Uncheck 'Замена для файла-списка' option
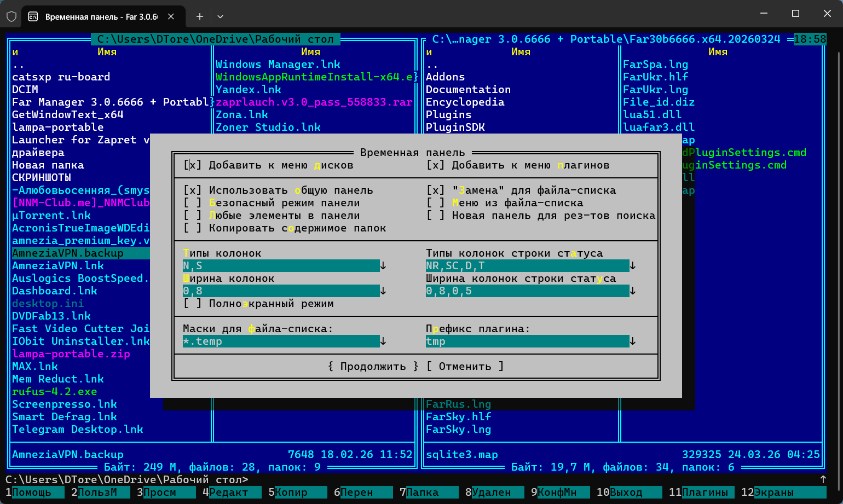 pos(436,190)
